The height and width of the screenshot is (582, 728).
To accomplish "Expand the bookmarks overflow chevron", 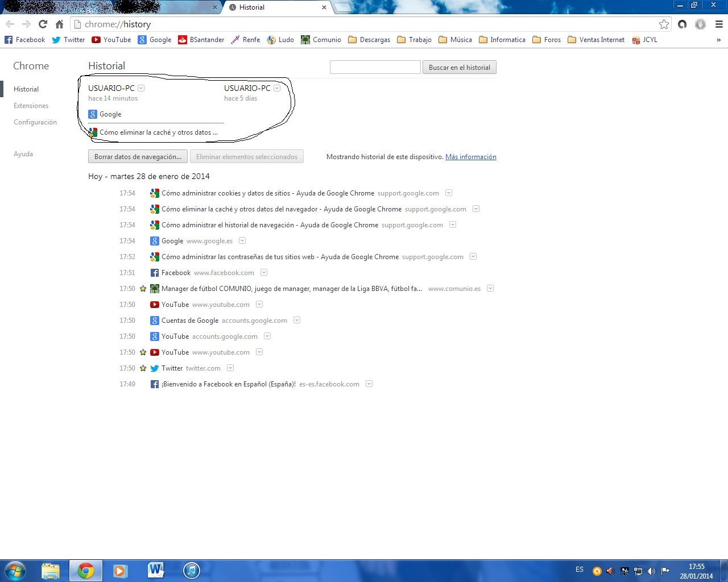I will pyautogui.click(x=718, y=40).
